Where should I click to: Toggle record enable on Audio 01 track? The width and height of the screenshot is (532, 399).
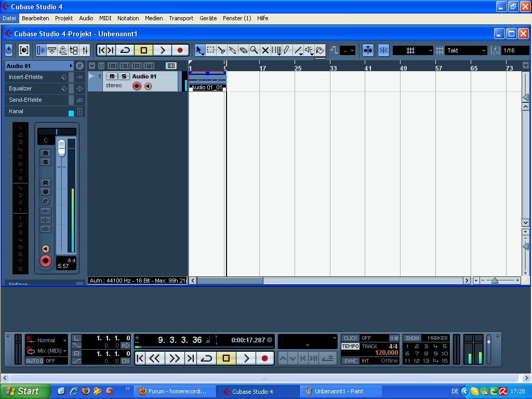coord(137,86)
